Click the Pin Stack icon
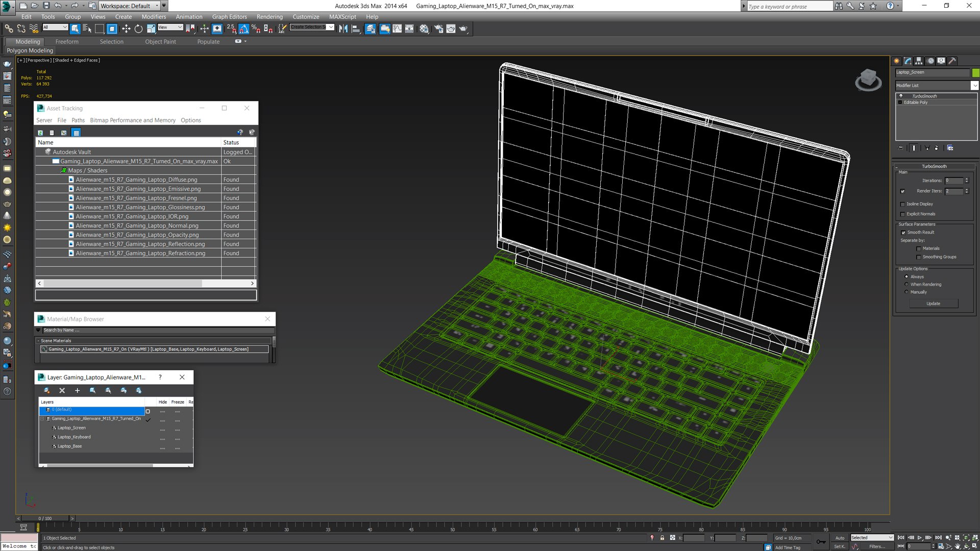The height and width of the screenshot is (551, 980). tap(901, 148)
